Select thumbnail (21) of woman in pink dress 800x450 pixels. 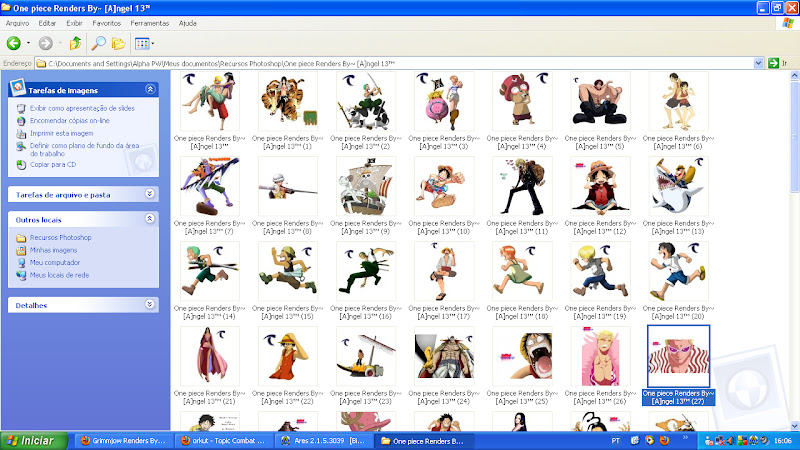click(x=210, y=357)
